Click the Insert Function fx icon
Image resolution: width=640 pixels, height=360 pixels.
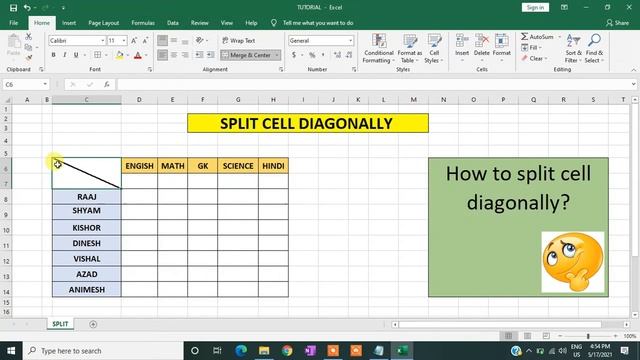(107, 84)
